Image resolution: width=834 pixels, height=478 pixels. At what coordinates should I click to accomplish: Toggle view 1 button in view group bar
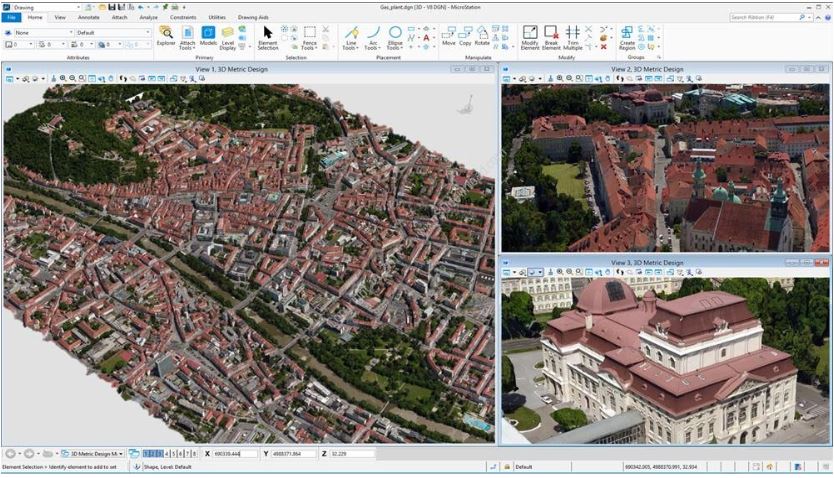tap(147, 454)
